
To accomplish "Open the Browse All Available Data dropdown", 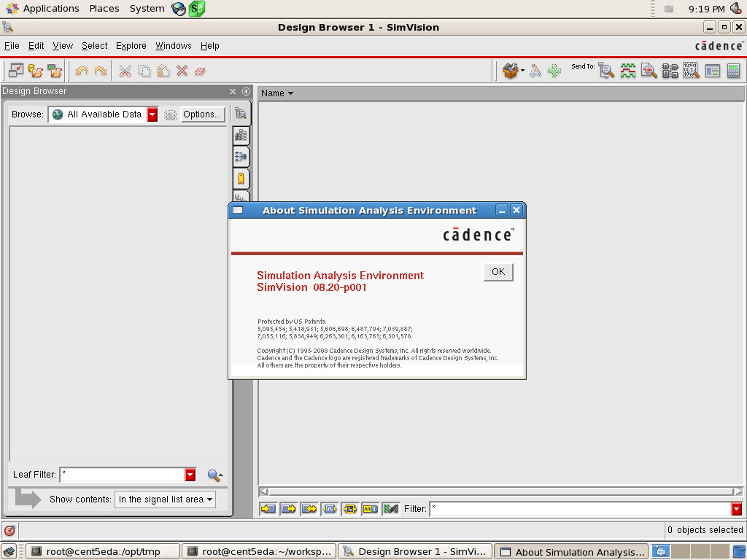I will [152, 114].
